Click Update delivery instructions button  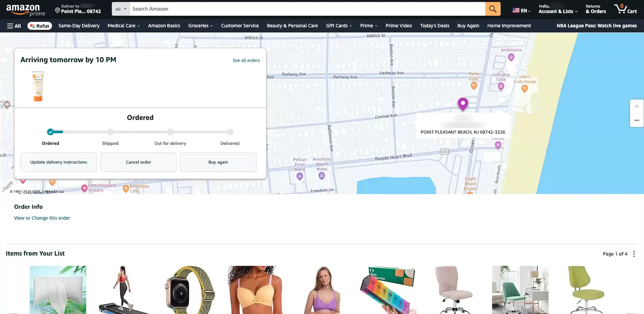(x=59, y=162)
